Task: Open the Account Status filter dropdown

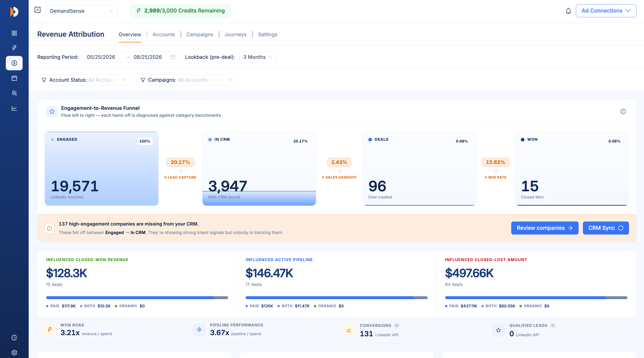Action: pyautogui.click(x=84, y=80)
